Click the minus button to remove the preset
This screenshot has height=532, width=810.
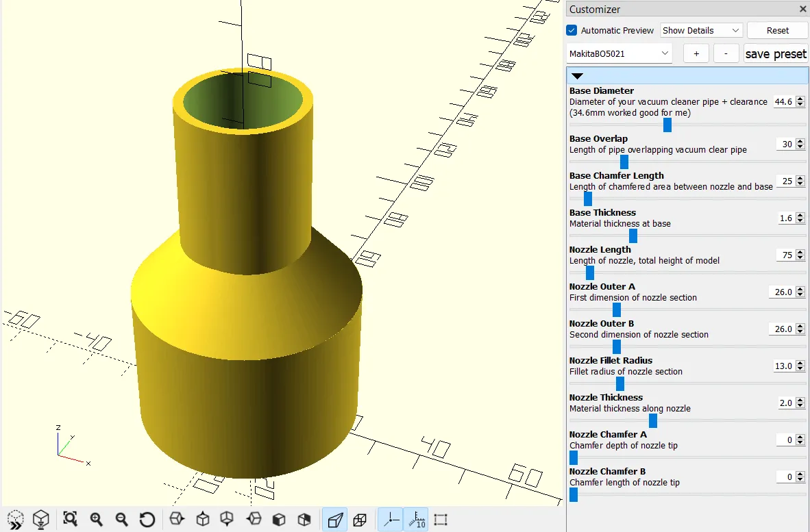pyautogui.click(x=726, y=53)
